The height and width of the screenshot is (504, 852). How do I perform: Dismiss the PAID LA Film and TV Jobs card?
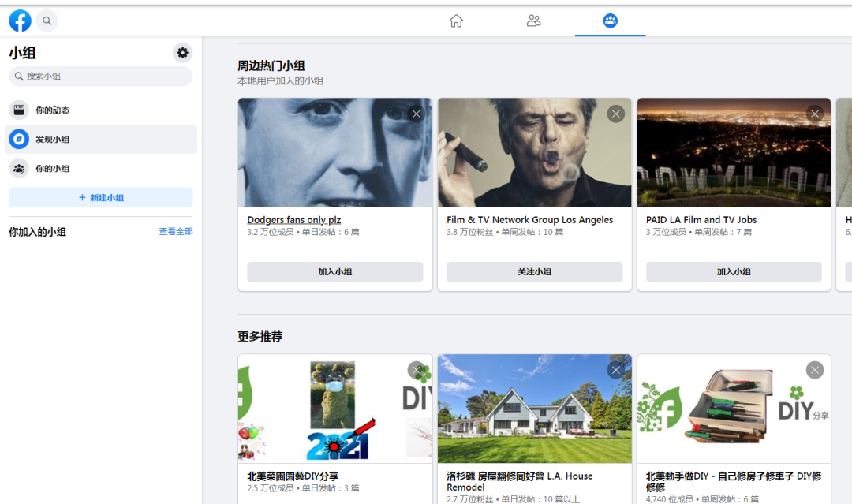[814, 114]
